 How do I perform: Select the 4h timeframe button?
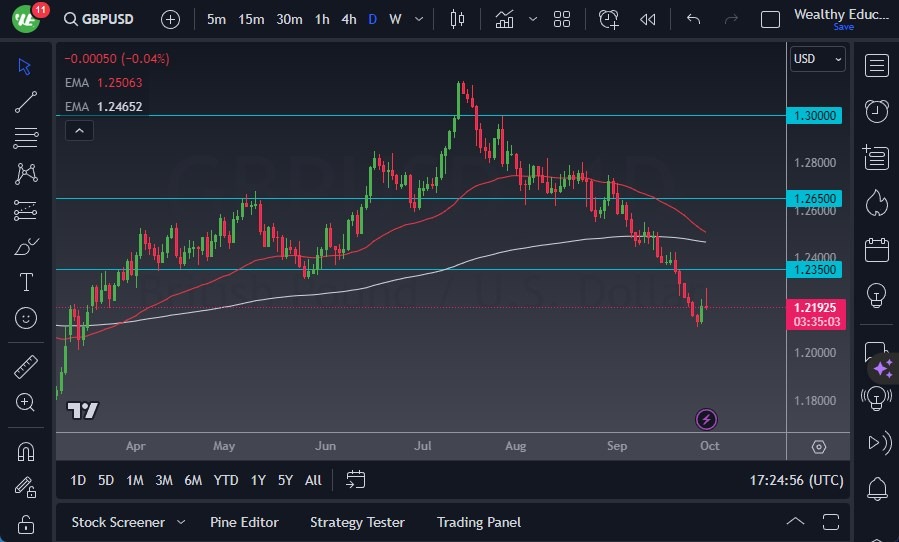click(x=348, y=19)
